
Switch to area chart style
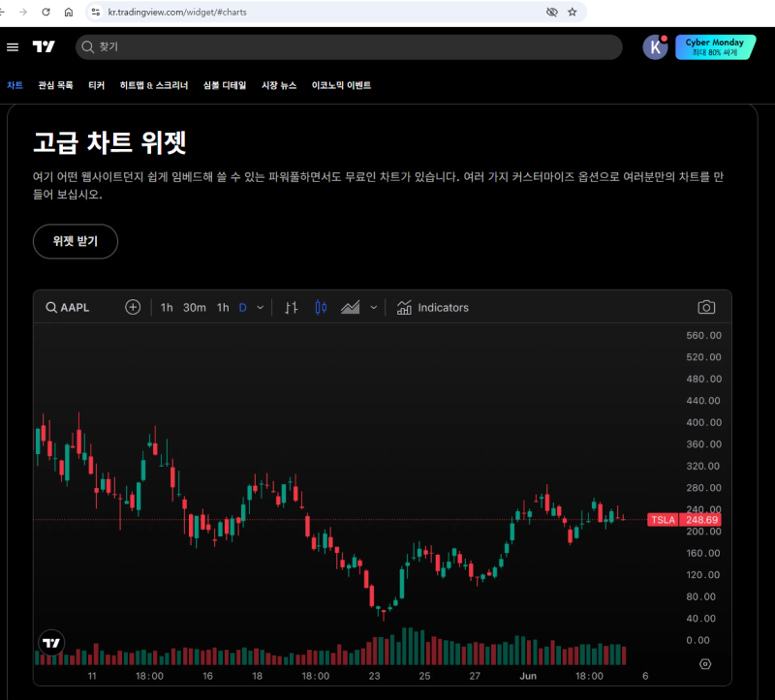(x=351, y=307)
